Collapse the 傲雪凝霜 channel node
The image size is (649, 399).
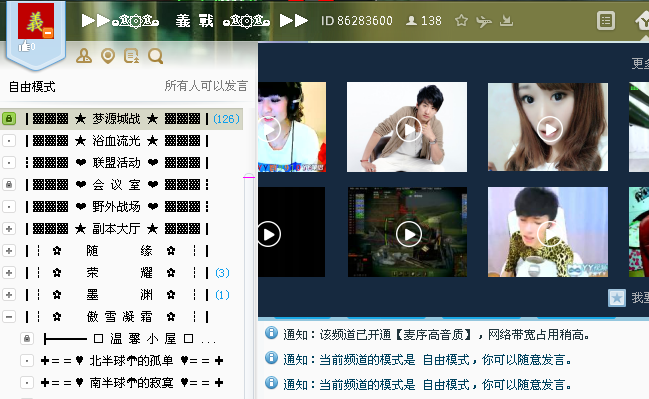[9, 317]
